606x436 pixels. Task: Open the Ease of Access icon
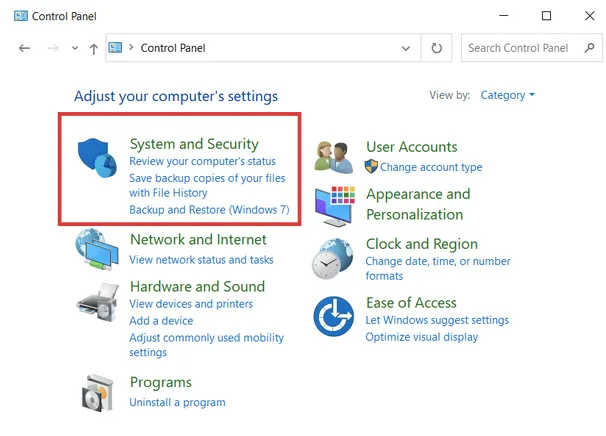(x=334, y=316)
